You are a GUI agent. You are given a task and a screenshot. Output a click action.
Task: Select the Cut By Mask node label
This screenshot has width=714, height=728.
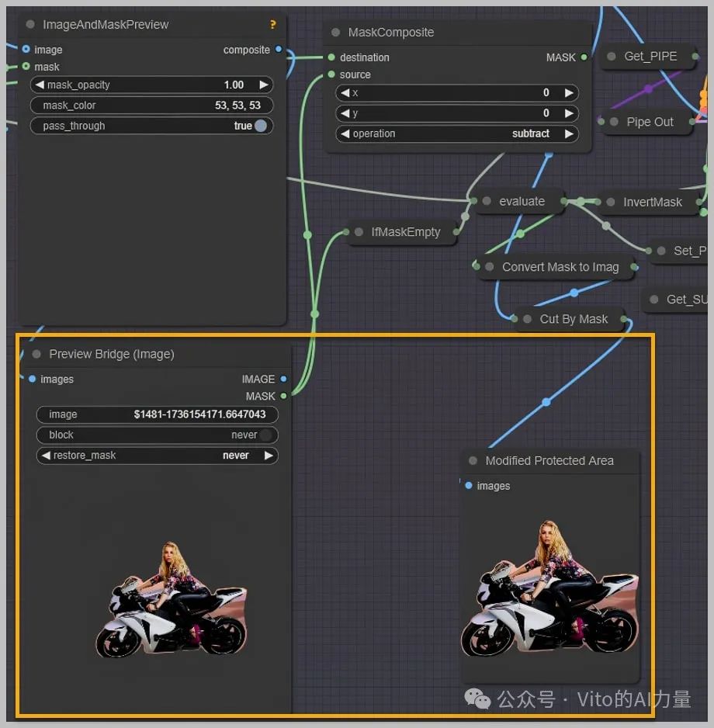(x=574, y=319)
